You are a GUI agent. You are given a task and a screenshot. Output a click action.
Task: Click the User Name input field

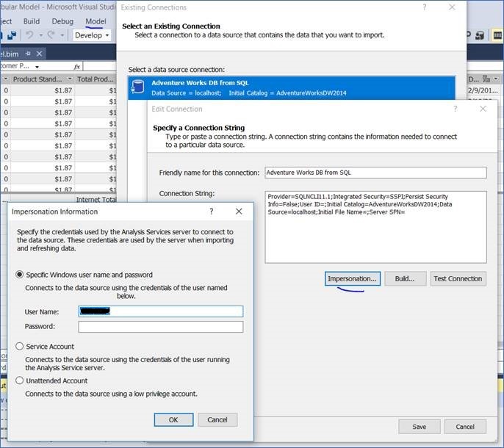click(161, 311)
